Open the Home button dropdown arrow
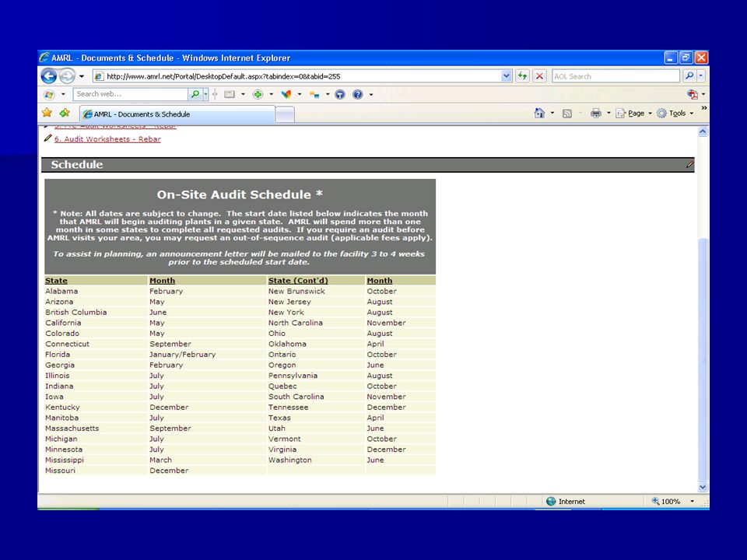Screen dimensions: 747x560 552,114
